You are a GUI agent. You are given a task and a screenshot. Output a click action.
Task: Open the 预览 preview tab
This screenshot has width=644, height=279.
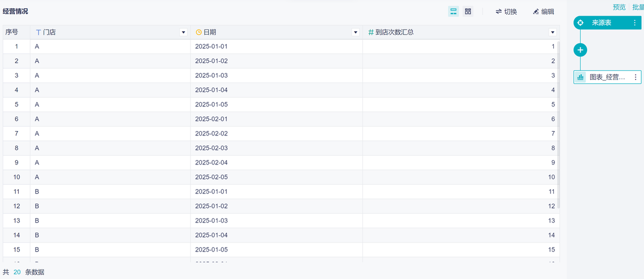tap(619, 7)
